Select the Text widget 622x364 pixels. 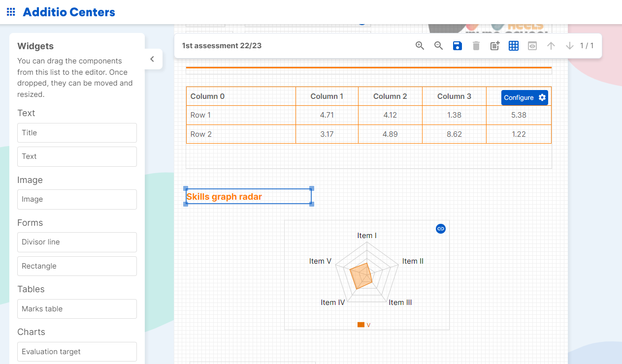pyautogui.click(x=77, y=156)
